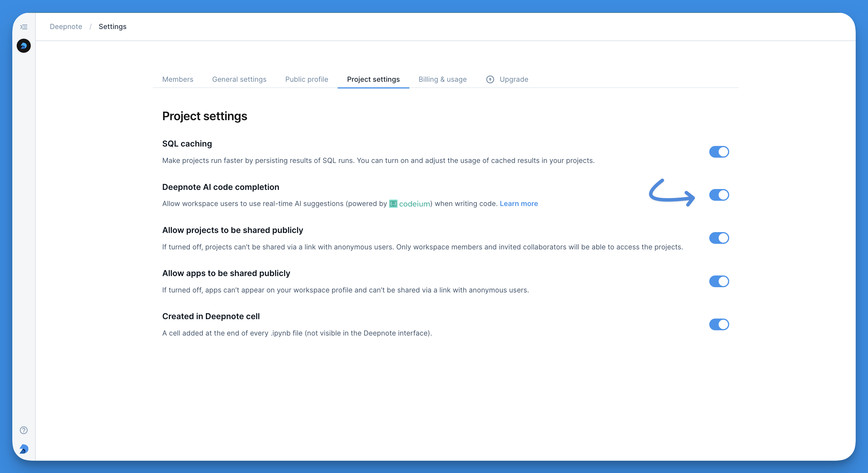The height and width of the screenshot is (473, 868).
Task: Click the Created in Deepnote cell title
Action: (x=211, y=316)
